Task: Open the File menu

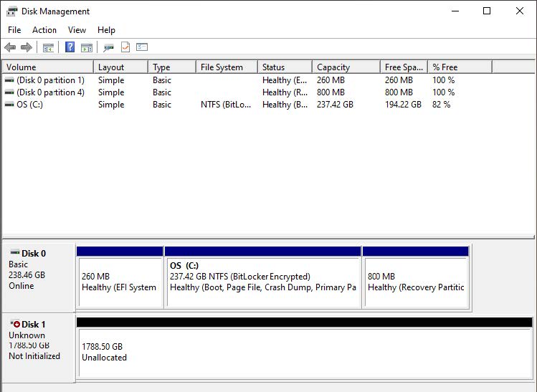Action: [x=14, y=30]
